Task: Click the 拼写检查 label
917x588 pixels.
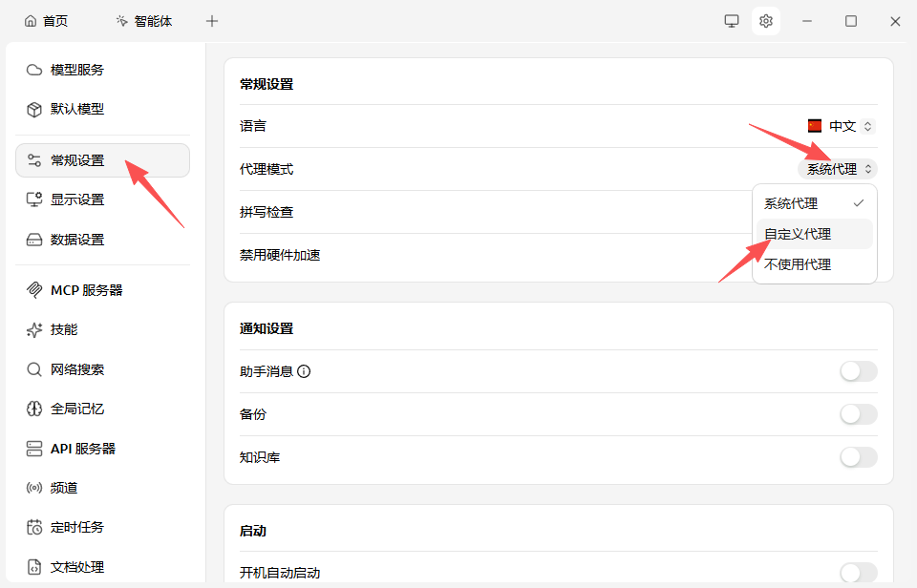Action: (267, 212)
